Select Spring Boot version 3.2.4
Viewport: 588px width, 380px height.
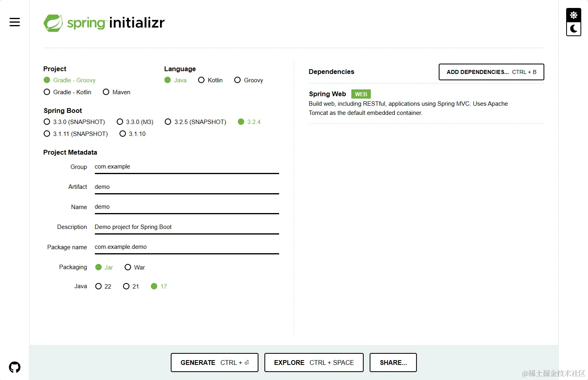249,122
